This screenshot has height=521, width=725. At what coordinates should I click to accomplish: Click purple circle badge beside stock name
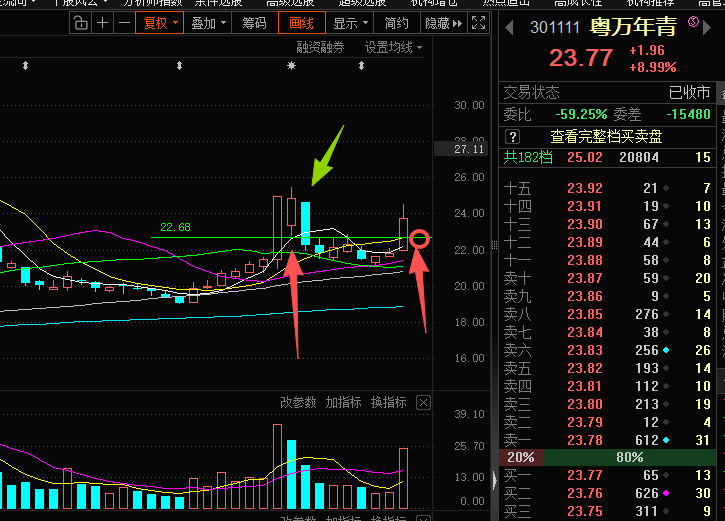pos(693,21)
